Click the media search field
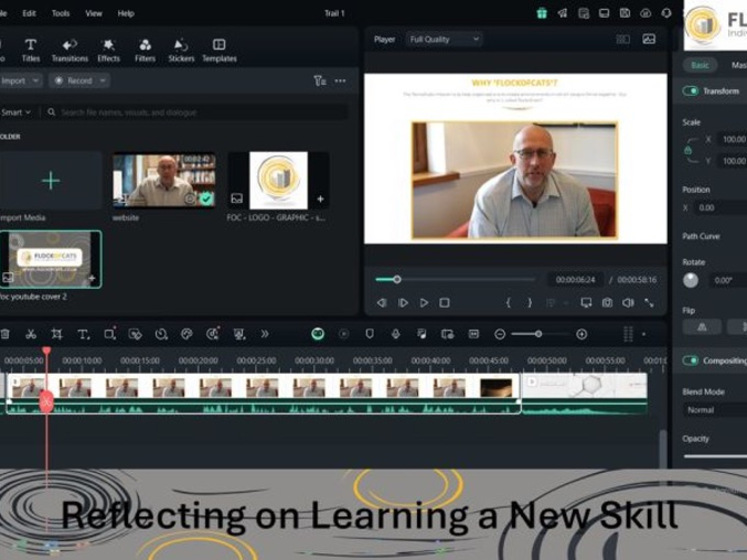 click(197, 112)
